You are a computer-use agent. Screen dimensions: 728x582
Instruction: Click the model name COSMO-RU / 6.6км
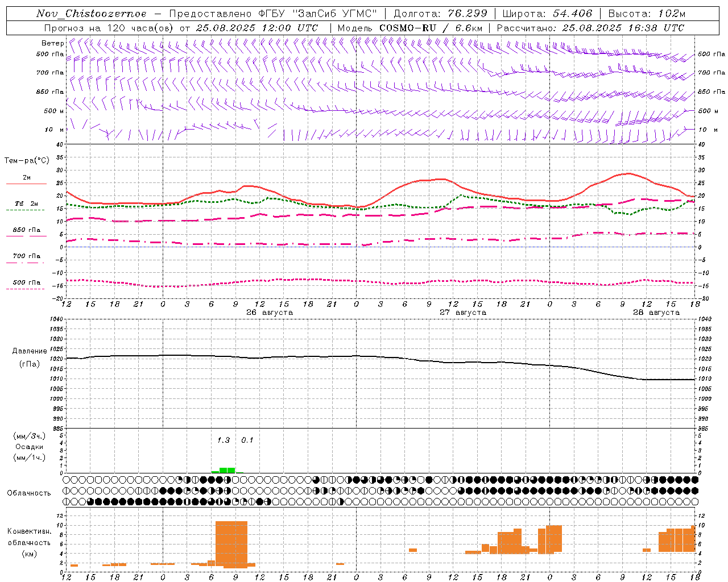pos(431,28)
